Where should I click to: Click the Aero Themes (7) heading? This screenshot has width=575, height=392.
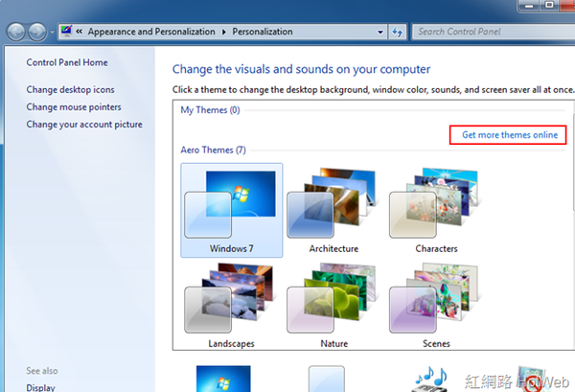[213, 150]
